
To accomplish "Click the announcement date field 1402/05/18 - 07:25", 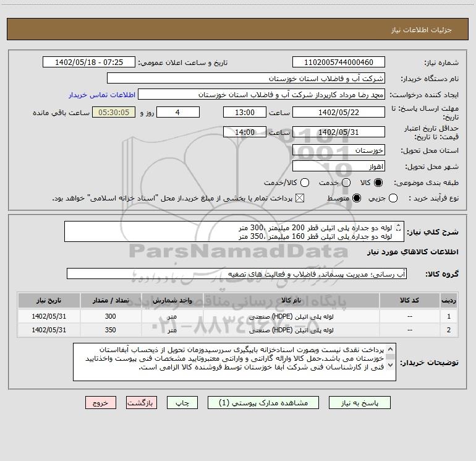I will pyautogui.click(x=89, y=62).
